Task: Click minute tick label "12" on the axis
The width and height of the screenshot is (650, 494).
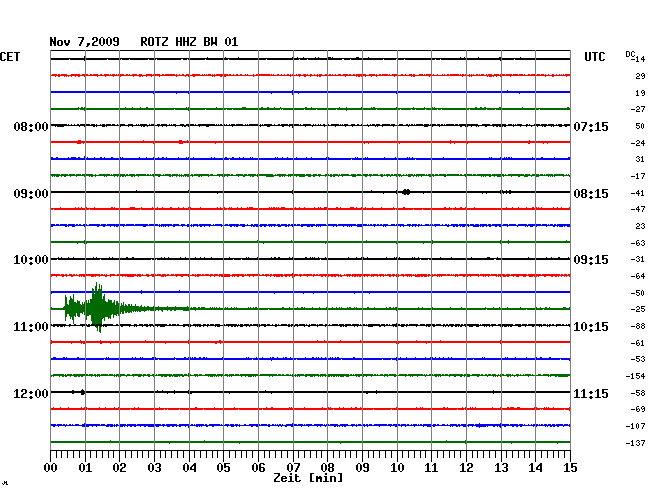Action: (x=466, y=467)
